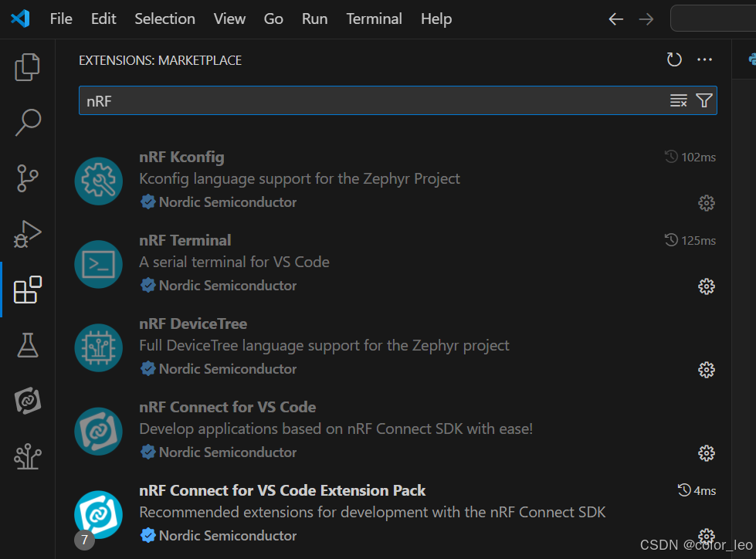
Task: Open the Views and More Actions menu
Action: [704, 59]
